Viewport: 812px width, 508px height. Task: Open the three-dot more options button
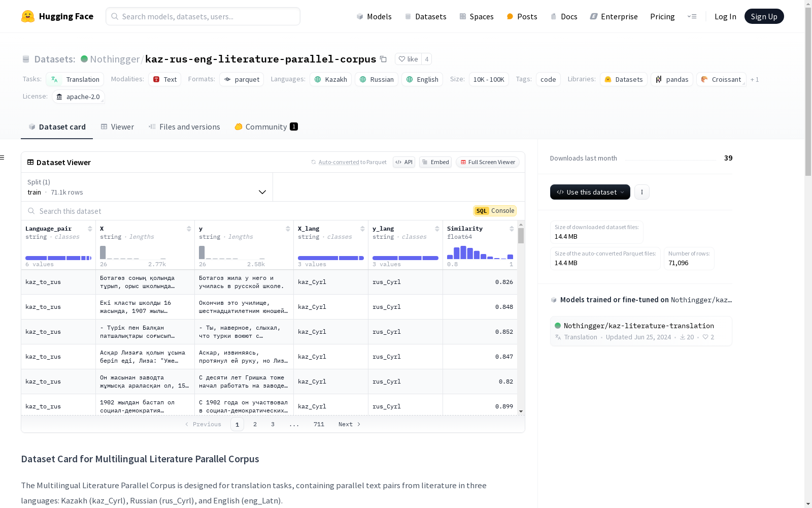[642, 192]
